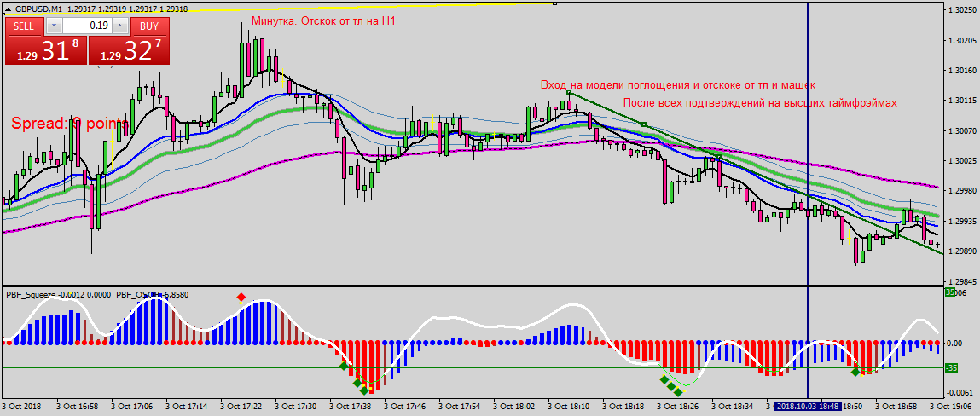Grab the green trendline's starting anchor point

click(x=569, y=92)
